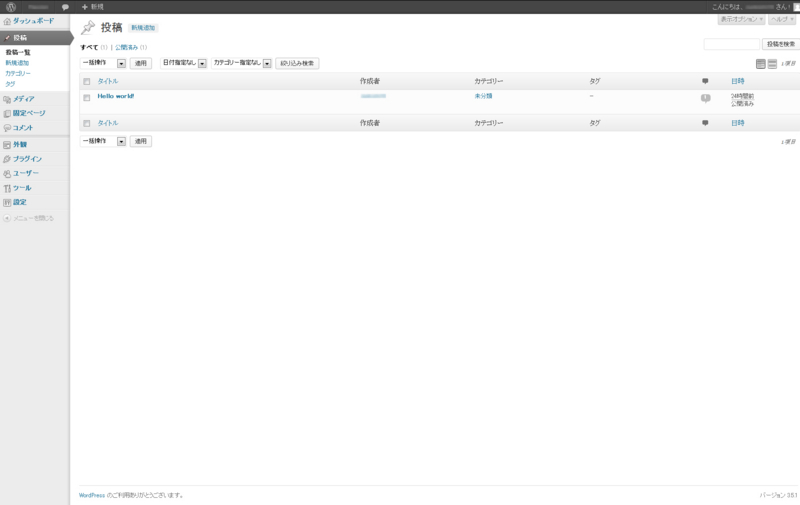Toggle select-all checkbox in table footer

click(x=87, y=123)
